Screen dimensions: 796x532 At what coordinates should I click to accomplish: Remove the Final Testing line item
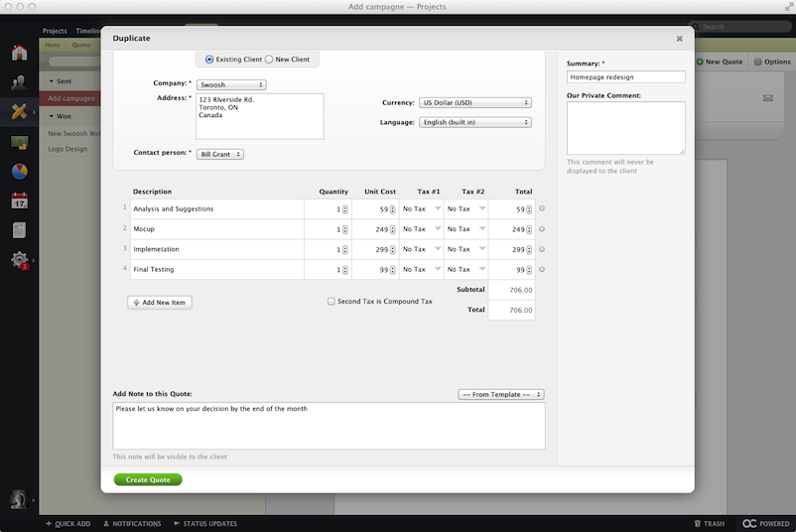[542, 270]
